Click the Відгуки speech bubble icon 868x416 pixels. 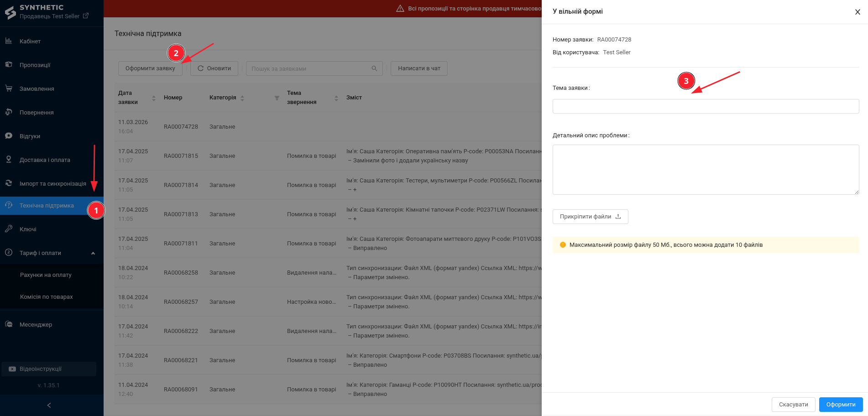9,136
